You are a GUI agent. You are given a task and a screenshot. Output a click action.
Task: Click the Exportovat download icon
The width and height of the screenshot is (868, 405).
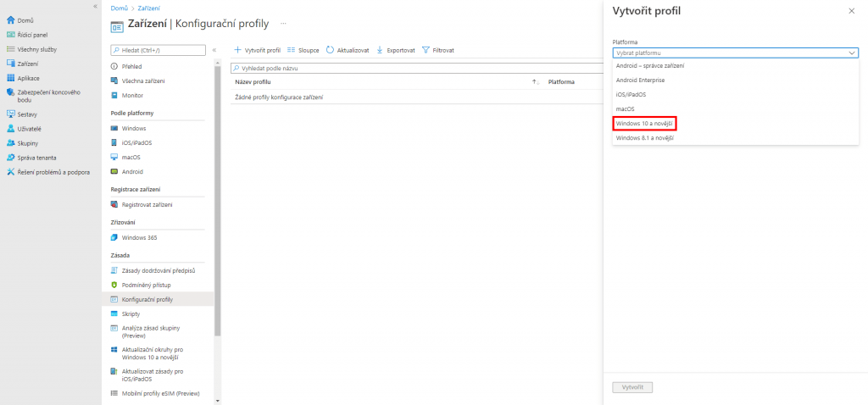tap(380, 50)
